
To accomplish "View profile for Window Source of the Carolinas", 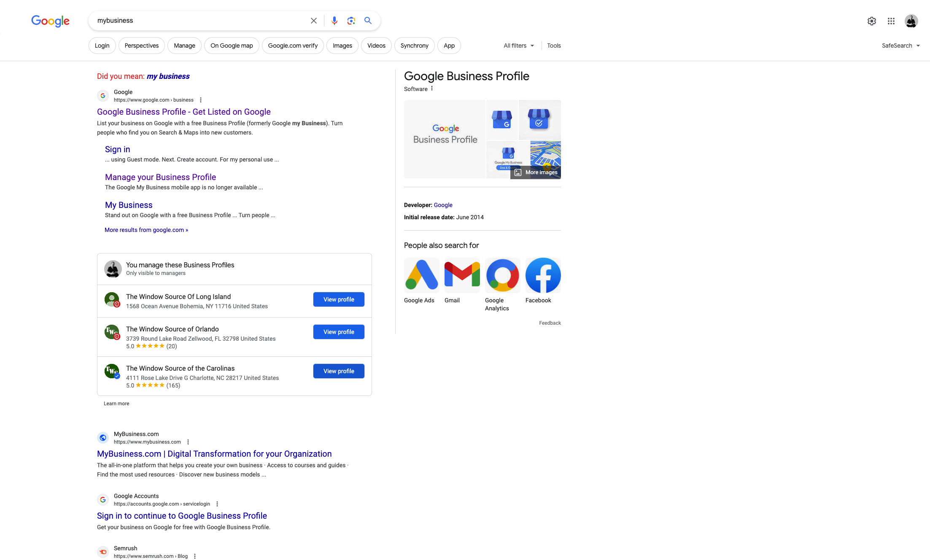I will (x=339, y=371).
